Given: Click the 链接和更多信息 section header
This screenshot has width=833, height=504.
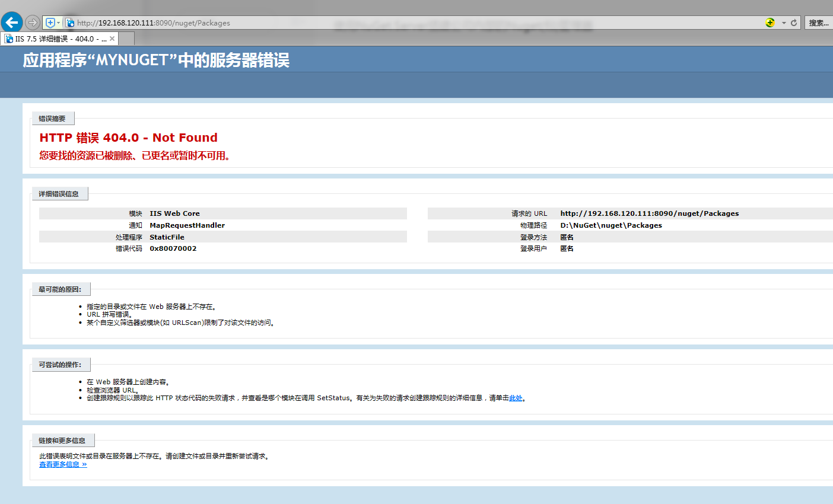Looking at the screenshot, I should click(63, 441).
